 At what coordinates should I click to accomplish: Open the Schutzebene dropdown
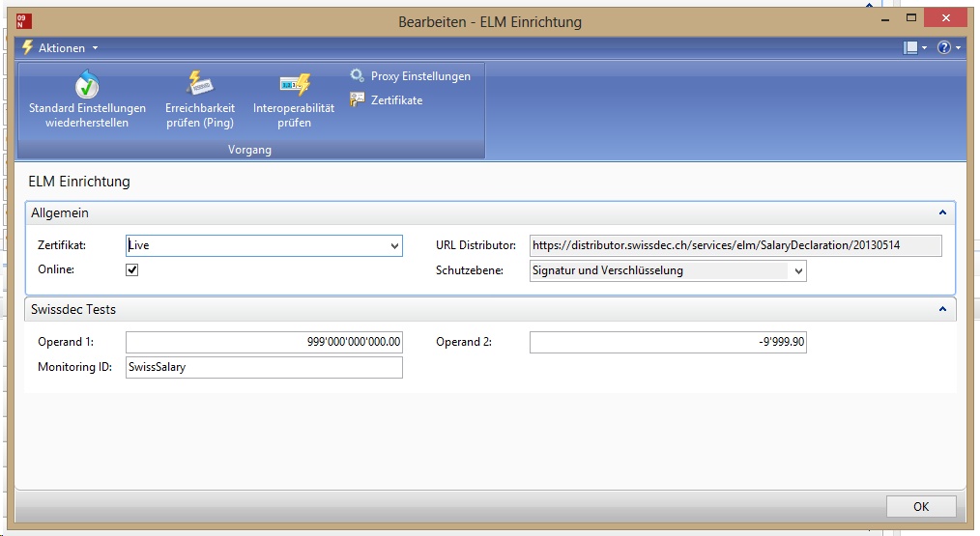click(x=797, y=272)
